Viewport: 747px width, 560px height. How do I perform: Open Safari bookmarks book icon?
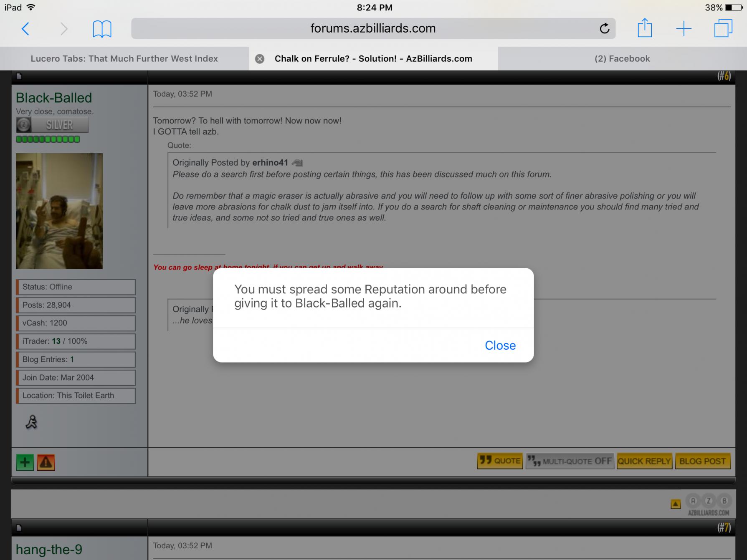point(102,29)
